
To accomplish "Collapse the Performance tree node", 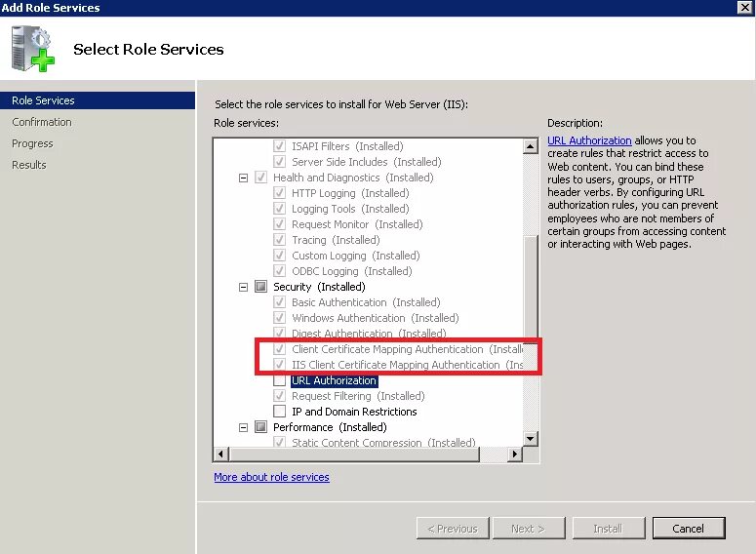I will 244,427.
